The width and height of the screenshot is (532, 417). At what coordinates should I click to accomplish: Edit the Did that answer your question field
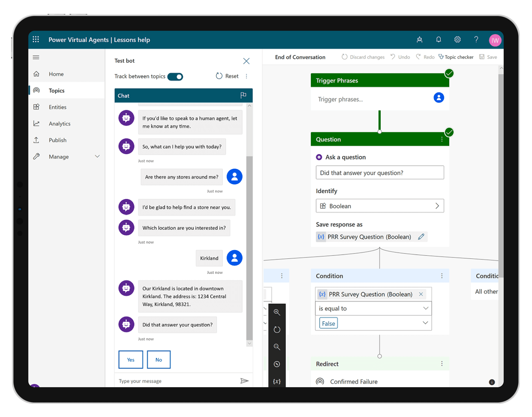pos(380,173)
